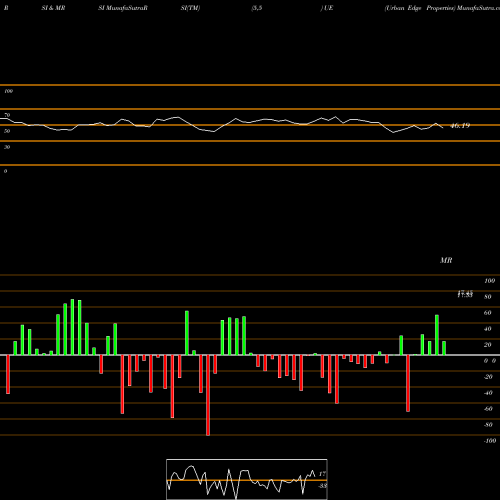The height and width of the screenshot is (500, 500).
Task: Open the mini oscillator chart thumbnail
Action: tap(247, 479)
